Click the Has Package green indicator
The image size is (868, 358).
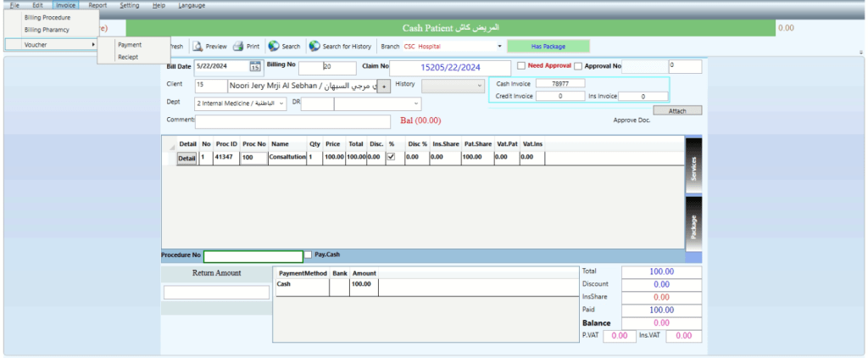pyautogui.click(x=548, y=47)
